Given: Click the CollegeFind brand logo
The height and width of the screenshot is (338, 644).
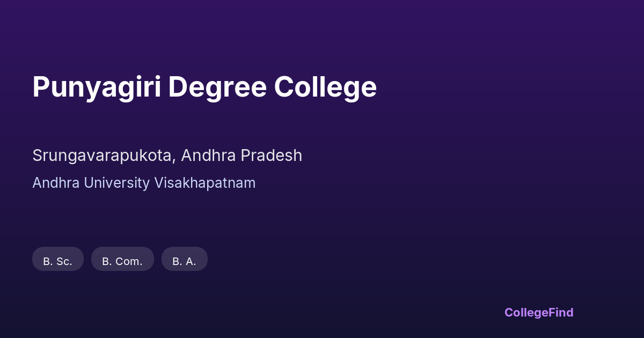Looking at the screenshot, I should point(538,312).
